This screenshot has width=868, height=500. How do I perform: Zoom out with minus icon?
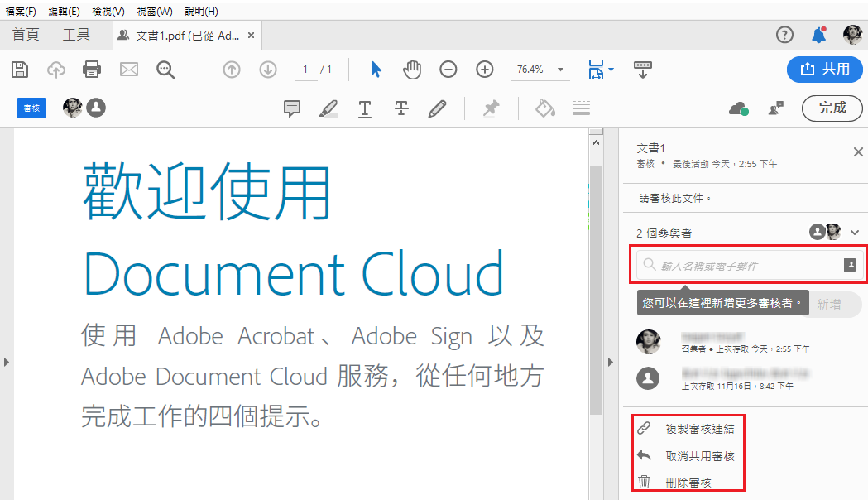tap(448, 70)
